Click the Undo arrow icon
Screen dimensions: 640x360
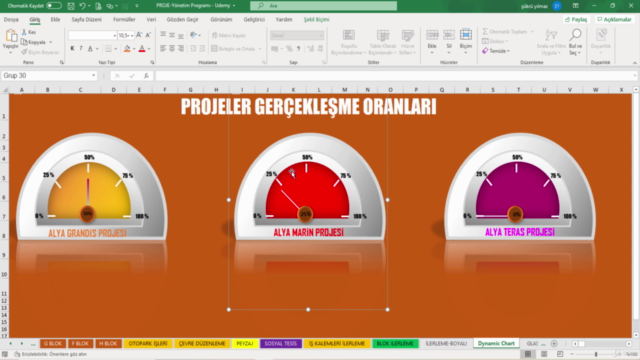pos(82,6)
